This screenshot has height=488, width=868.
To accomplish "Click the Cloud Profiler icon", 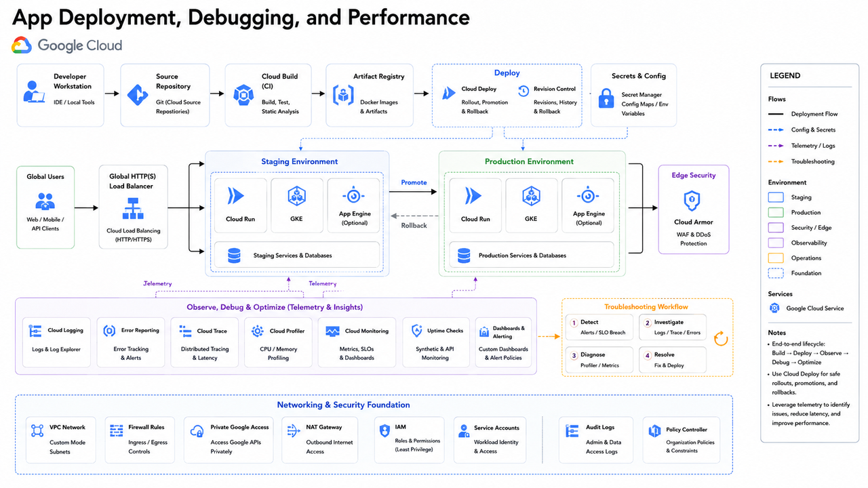I will point(258,331).
